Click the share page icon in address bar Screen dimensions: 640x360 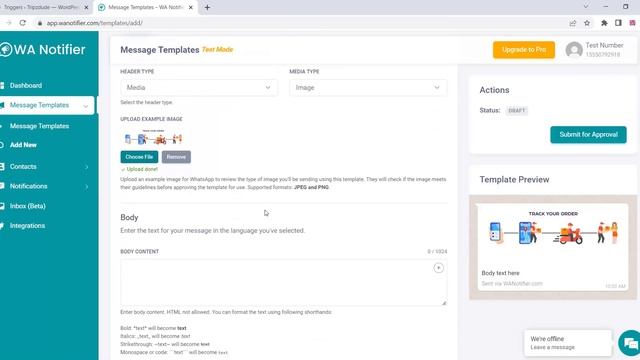(x=573, y=23)
